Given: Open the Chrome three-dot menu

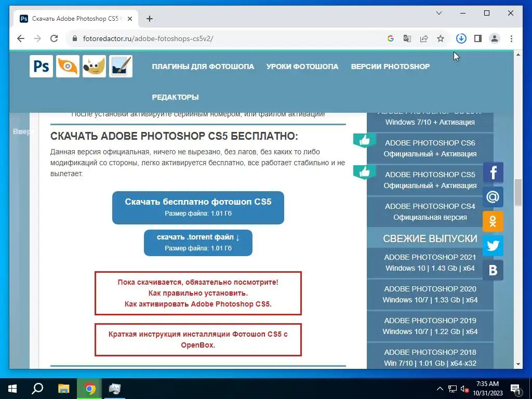Looking at the screenshot, I should pos(511,38).
